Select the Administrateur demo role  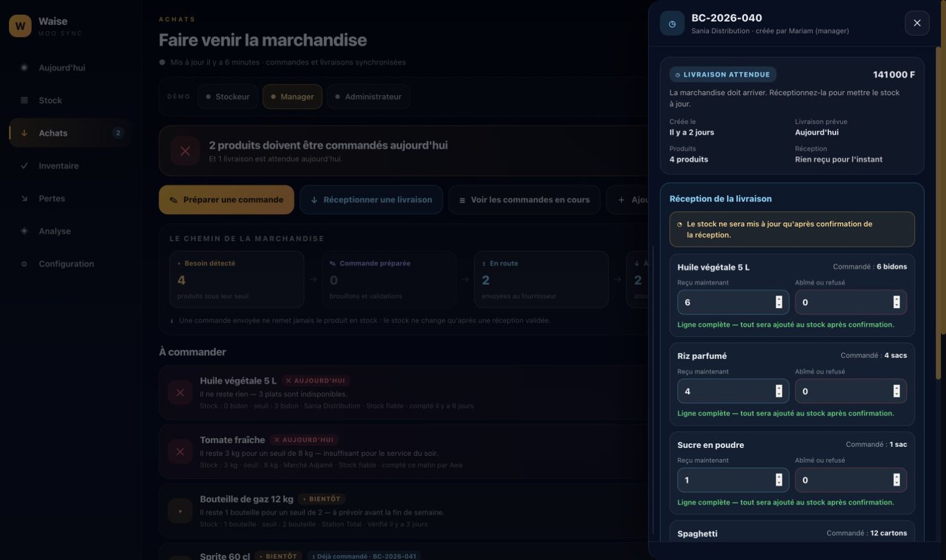(368, 96)
